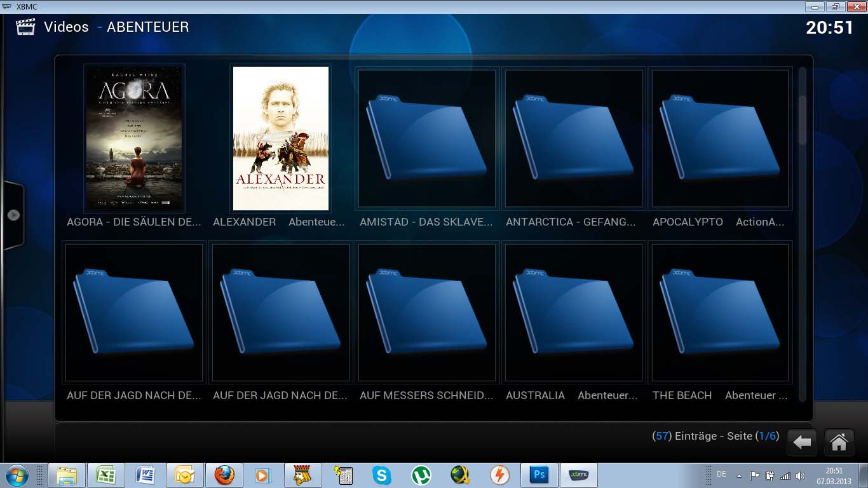
Task: Click the DE language indicator
Action: click(721, 474)
